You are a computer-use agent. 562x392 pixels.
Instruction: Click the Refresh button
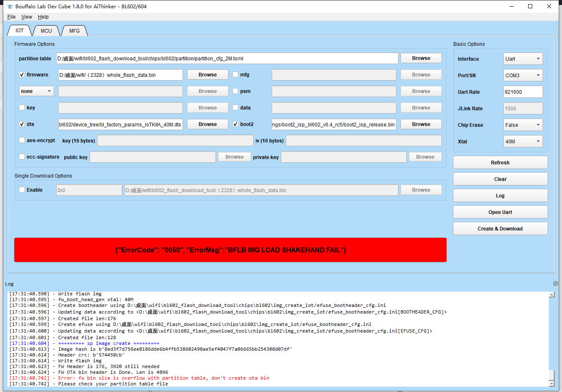(500, 162)
